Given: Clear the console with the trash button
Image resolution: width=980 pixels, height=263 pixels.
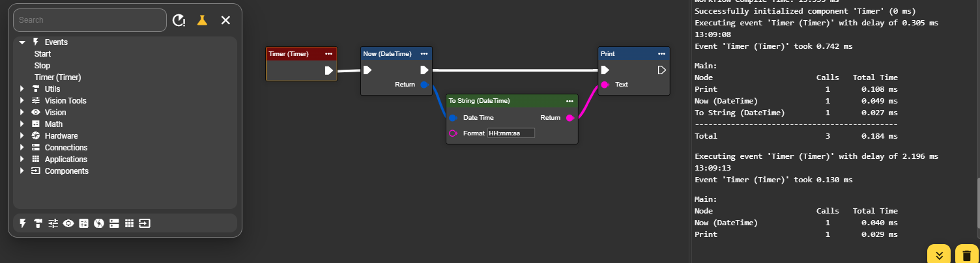Looking at the screenshot, I should pos(966,255).
